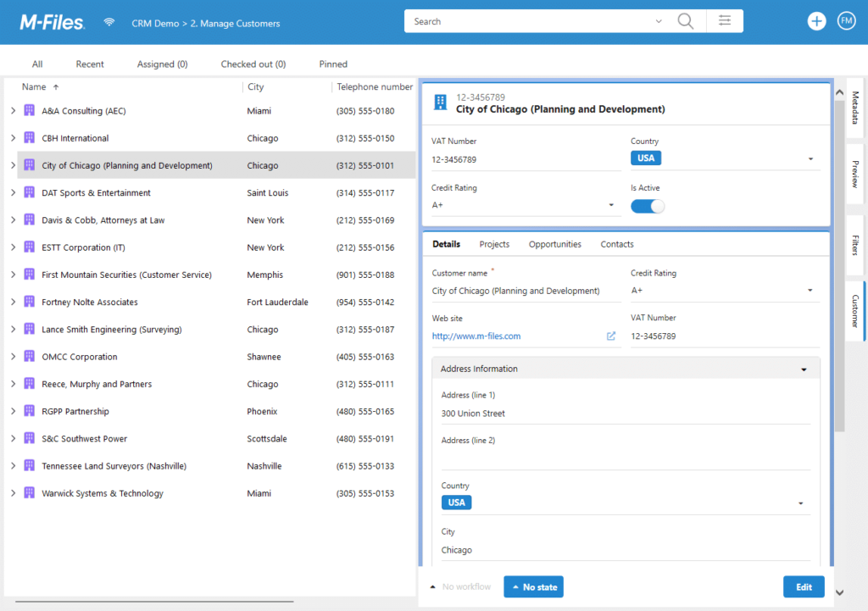This screenshot has height=611, width=868.
Task: Click the M-Files logo
Action: coord(52,23)
